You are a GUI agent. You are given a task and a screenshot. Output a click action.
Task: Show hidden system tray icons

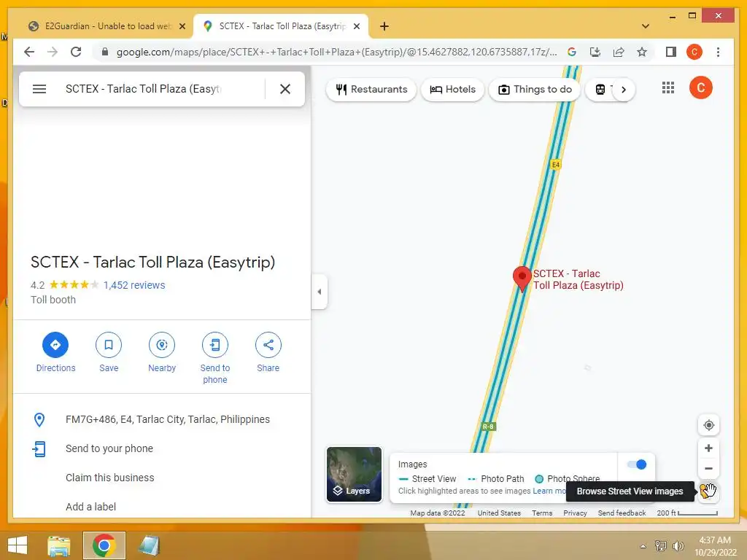point(643,546)
